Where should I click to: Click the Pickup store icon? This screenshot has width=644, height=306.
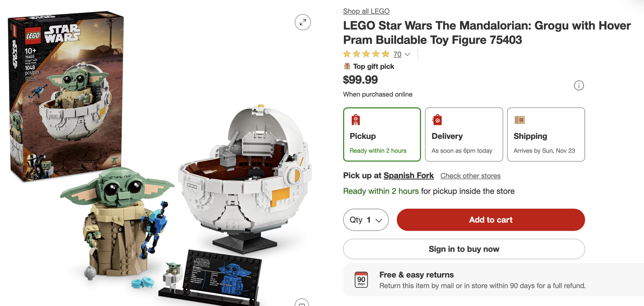pyautogui.click(x=356, y=120)
